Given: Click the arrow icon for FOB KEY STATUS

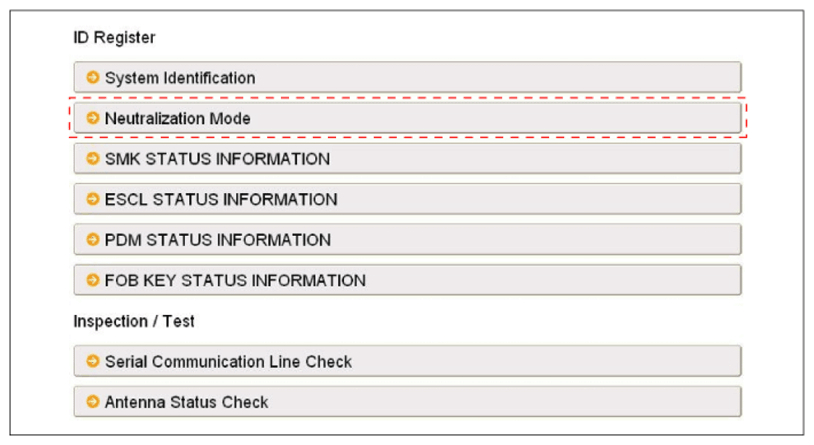Looking at the screenshot, I should [x=93, y=280].
